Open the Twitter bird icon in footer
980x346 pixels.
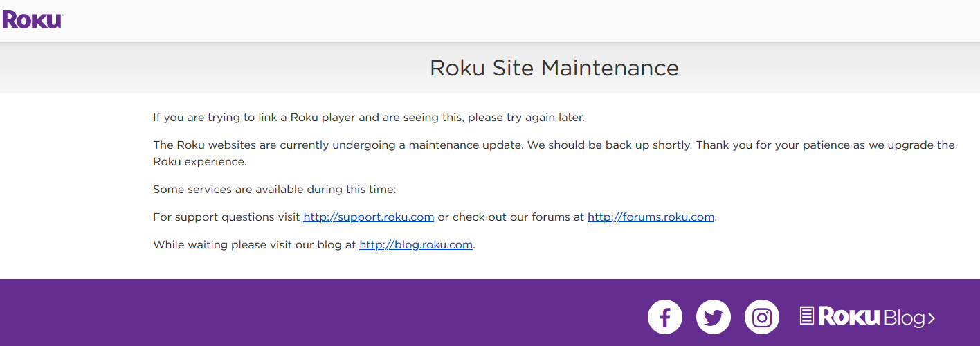point(714,318)
